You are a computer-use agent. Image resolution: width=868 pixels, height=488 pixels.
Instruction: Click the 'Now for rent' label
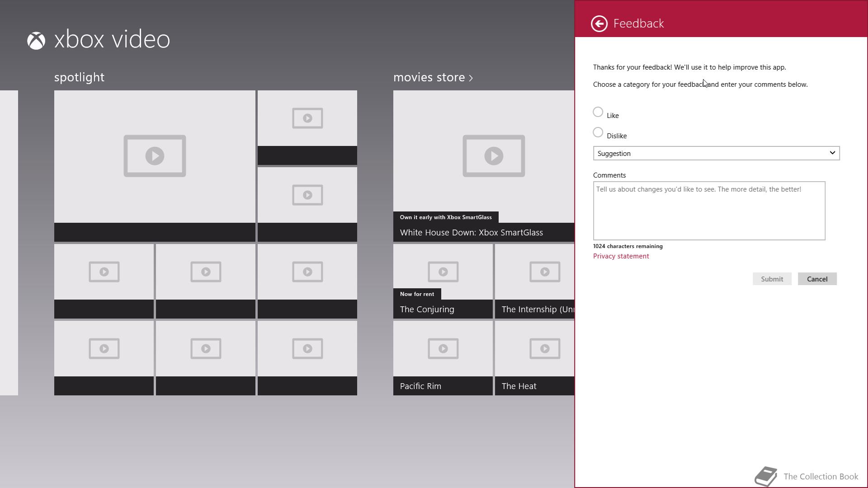(x=417, y=294)
